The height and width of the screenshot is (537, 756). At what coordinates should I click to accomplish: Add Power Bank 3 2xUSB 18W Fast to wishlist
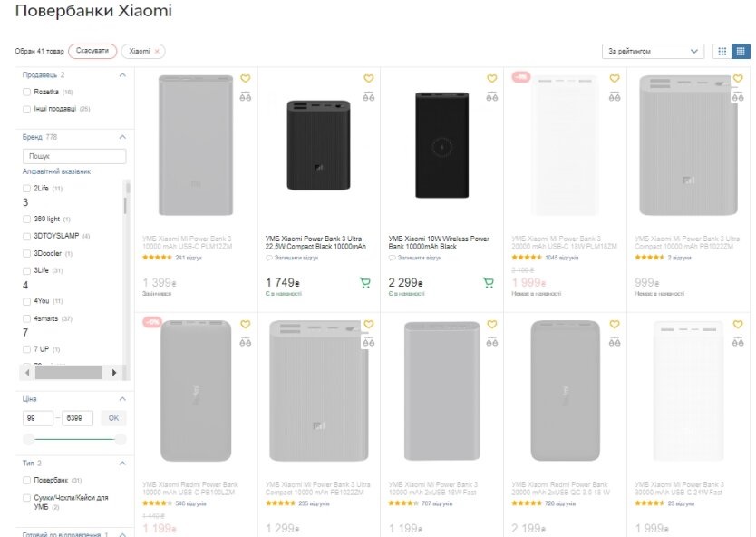pos(492,324)
